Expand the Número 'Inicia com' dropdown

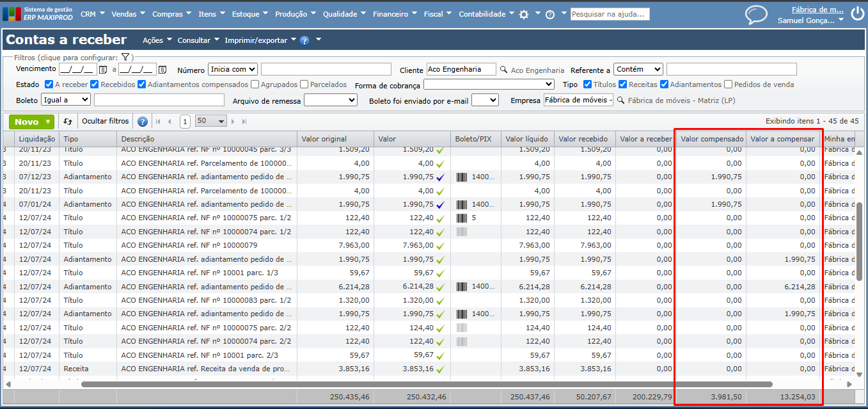[x=233, y=69]
